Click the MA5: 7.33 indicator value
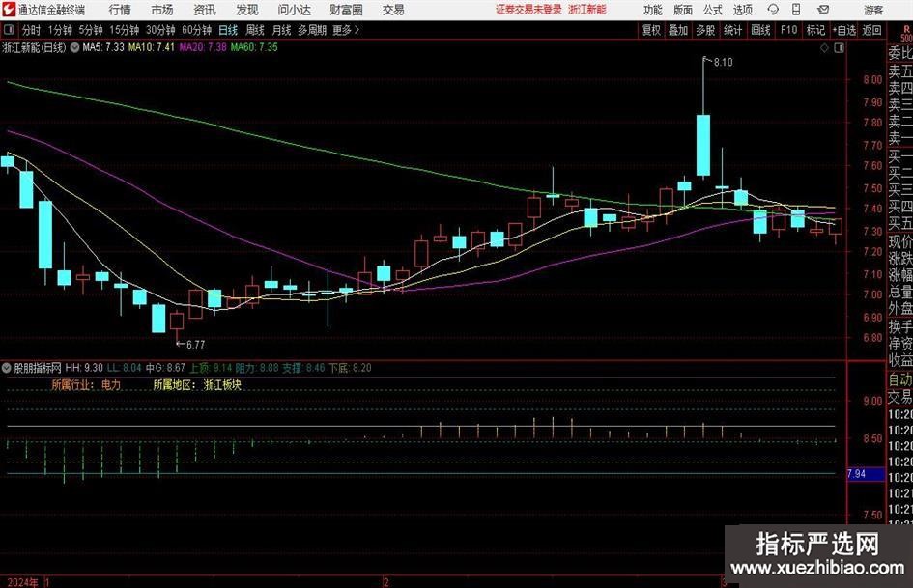The width and height of the screenshot is (913, 588). tap(103, 47)
